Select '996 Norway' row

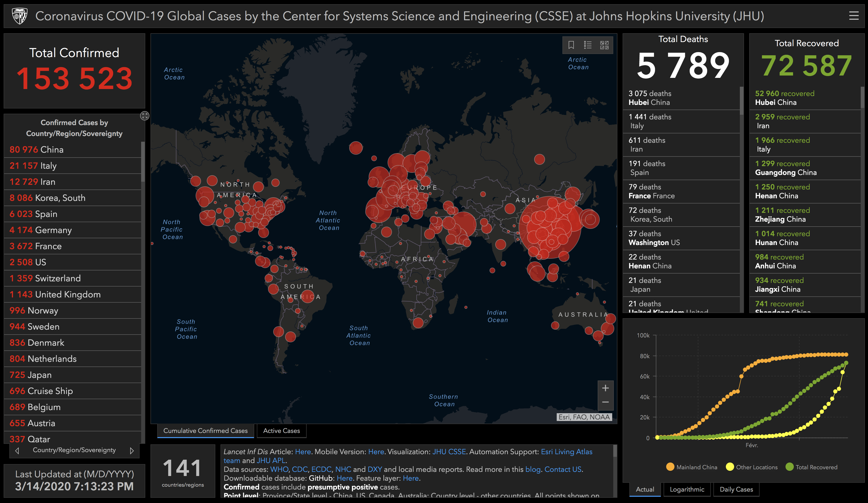tap(72, 310)
